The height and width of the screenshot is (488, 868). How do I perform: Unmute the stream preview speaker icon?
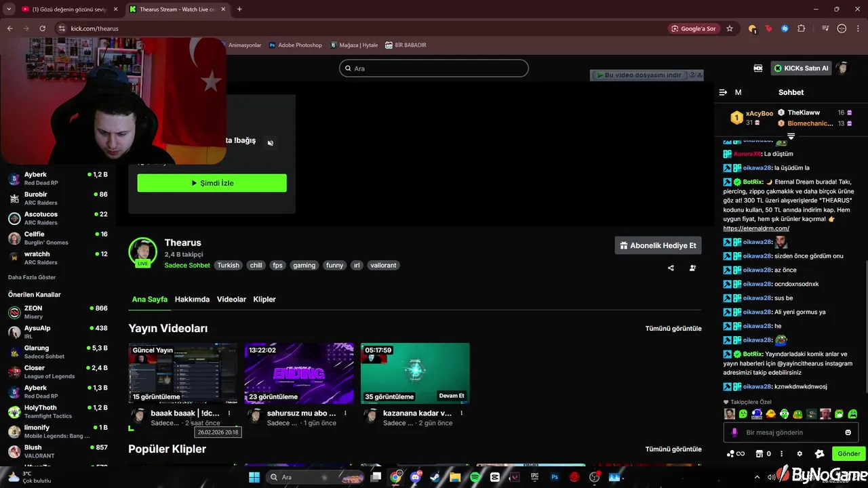pyautogui.click(x=270, y=143)
